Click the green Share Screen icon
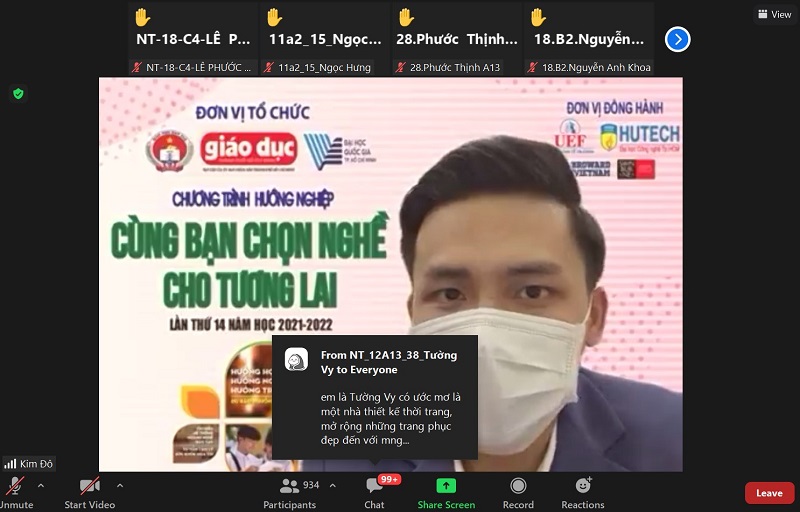The image size is (800, 512). pos(446,491)
